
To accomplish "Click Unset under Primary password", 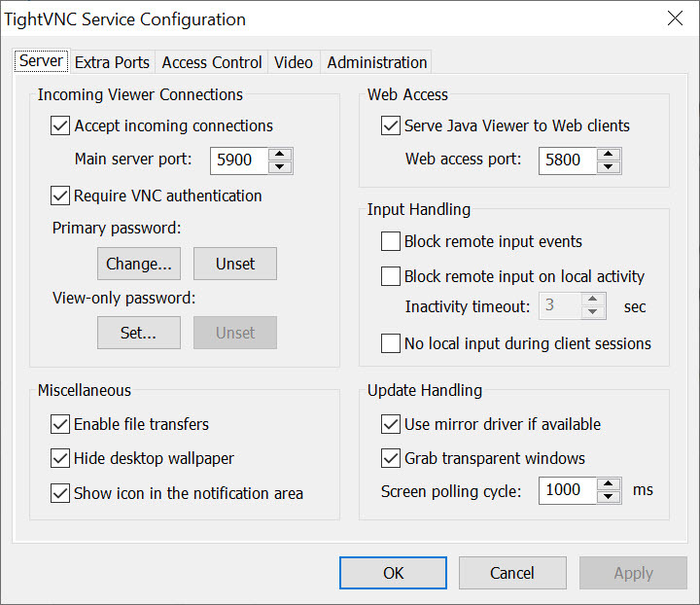I will [235, 264].
